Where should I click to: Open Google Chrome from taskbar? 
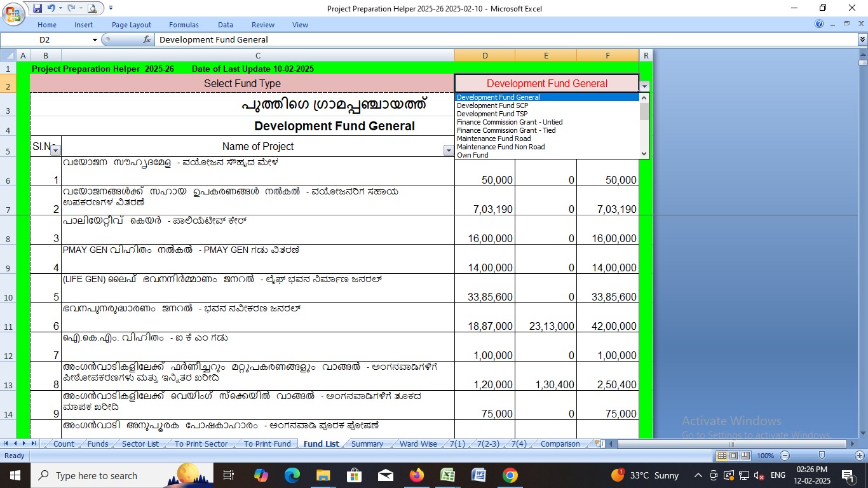(x=510, y=475)
